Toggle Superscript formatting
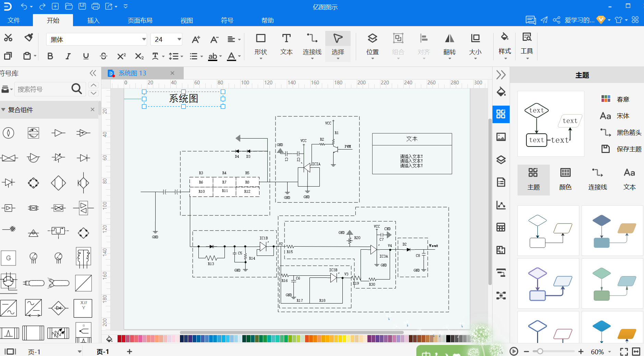644x356 pixels. 121,56
